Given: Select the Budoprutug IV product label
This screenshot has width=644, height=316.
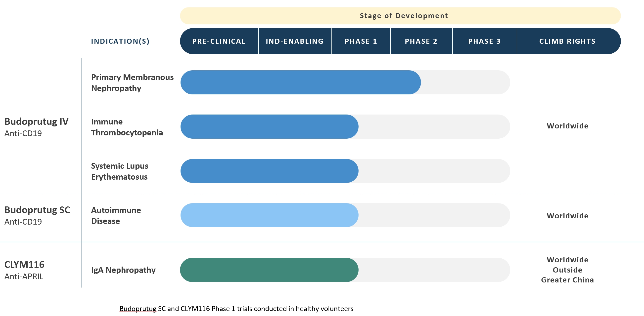Looking at the screenshot, I should point(37,122).
